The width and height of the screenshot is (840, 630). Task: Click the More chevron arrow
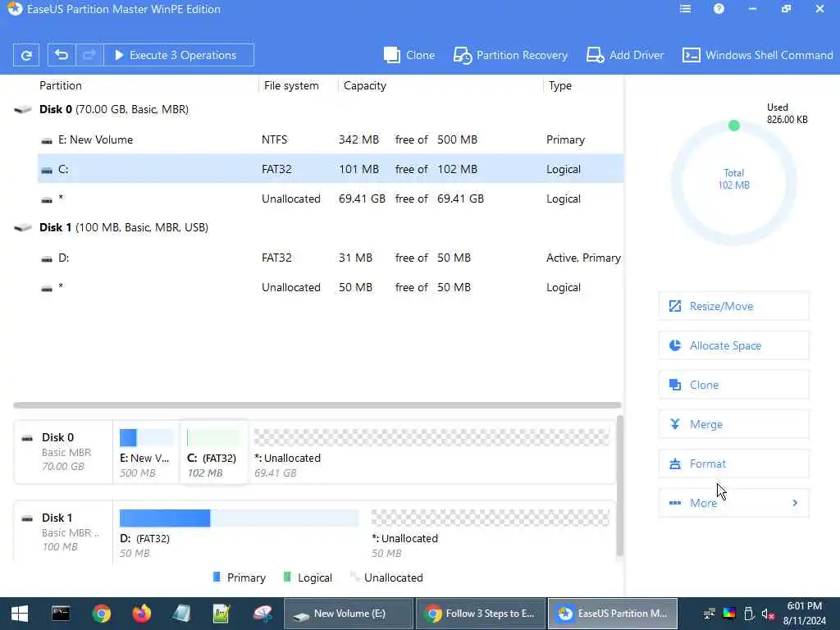pos(795,503)
